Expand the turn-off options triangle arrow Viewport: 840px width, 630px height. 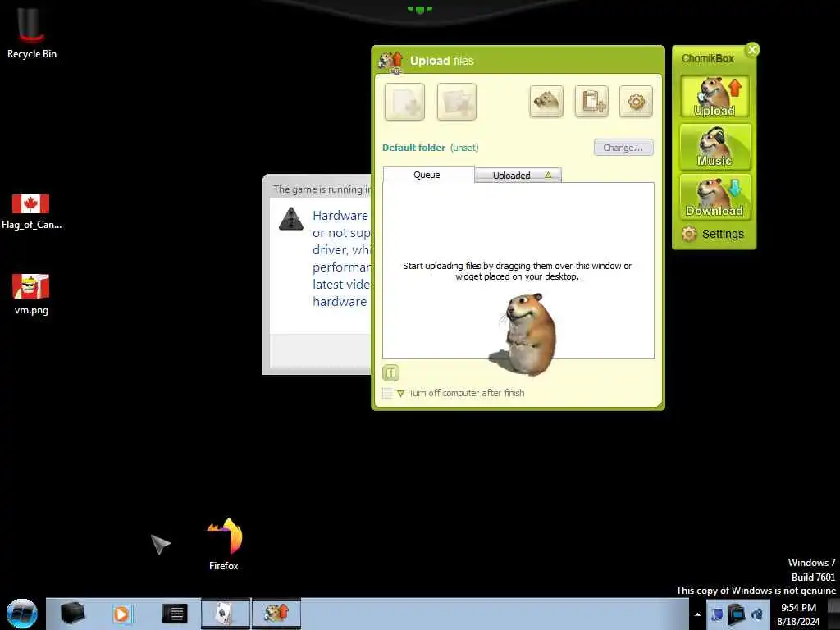(400, 394)
